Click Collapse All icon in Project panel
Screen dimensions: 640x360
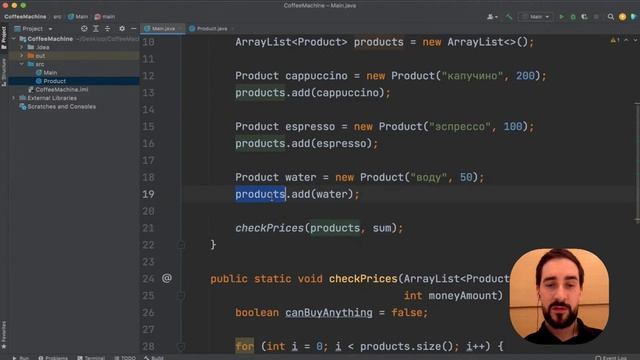tap(107, 29)
